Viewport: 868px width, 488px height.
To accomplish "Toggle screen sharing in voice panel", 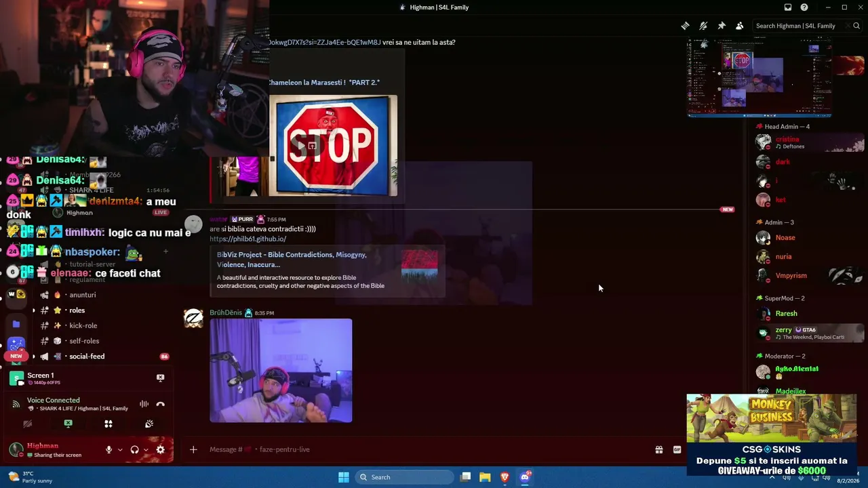I will 68,424.
